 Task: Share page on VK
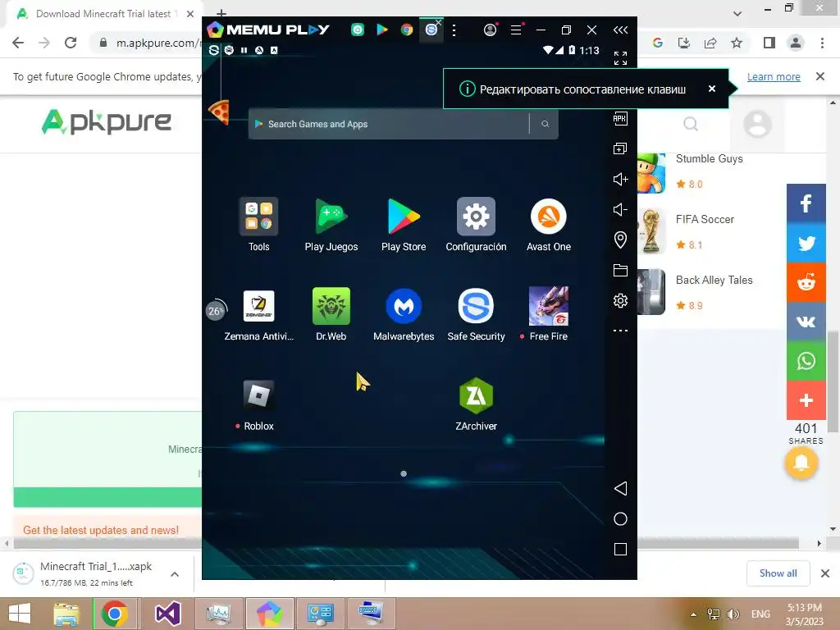point(806,322)
